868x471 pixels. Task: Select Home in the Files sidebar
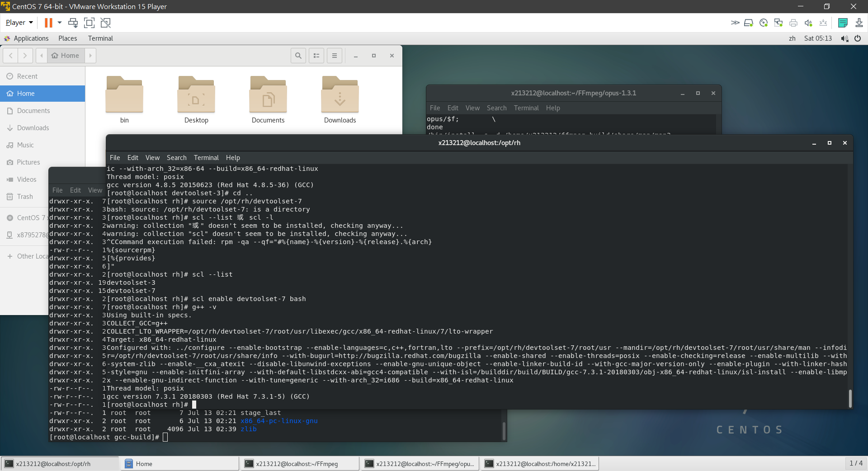pyautogui.click(x=42, y=94)
